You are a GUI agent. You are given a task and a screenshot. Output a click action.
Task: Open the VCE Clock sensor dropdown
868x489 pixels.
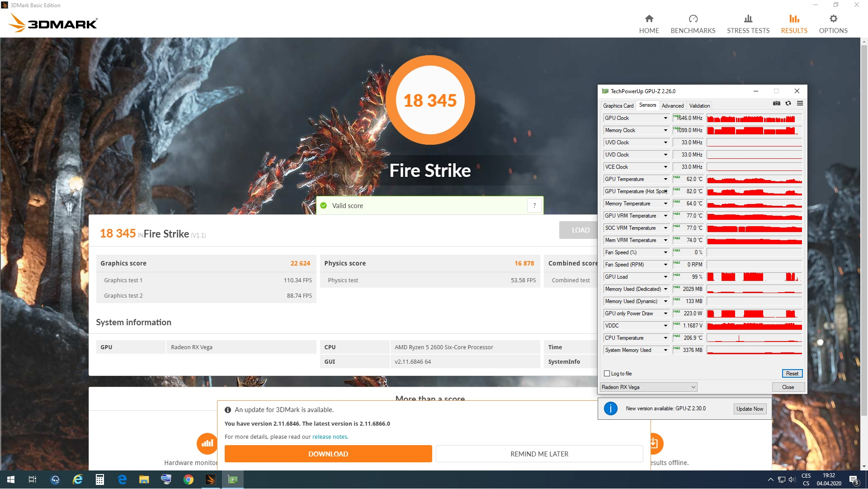665,167
